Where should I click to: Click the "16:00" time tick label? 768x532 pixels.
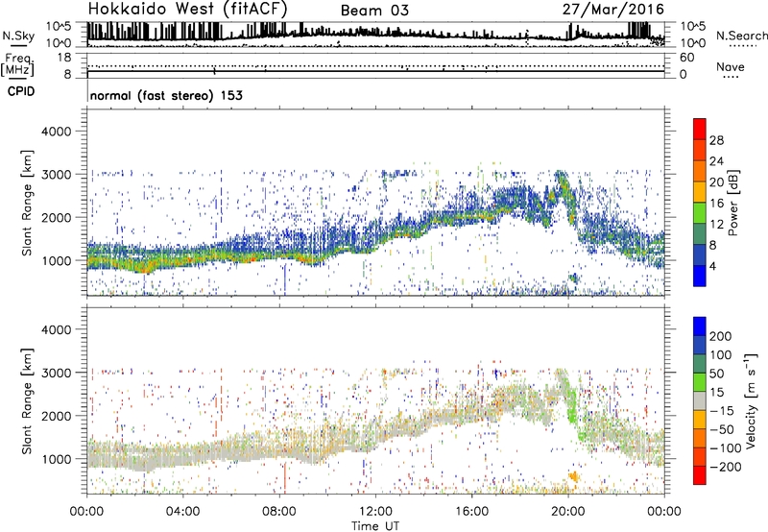(471, 512)
